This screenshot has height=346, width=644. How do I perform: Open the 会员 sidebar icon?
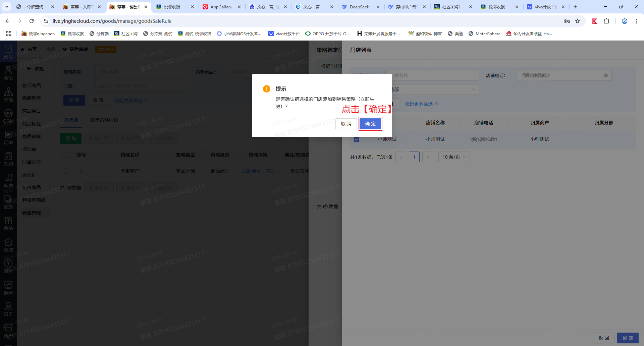(8, 73)
